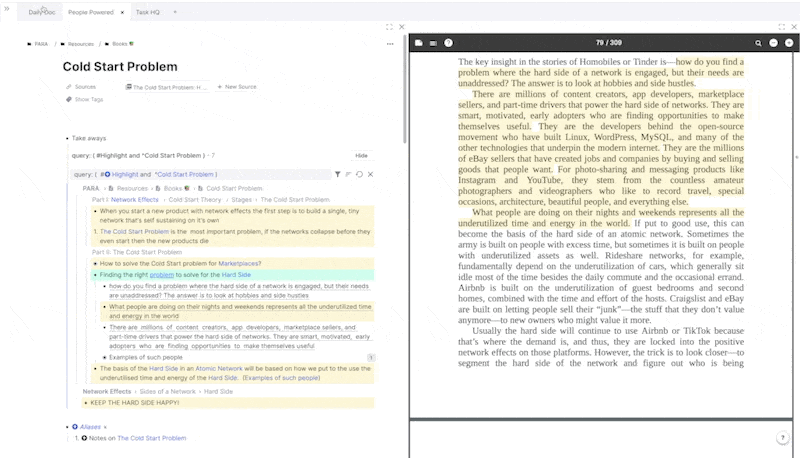The width and height of the screenshot is (800, 458).
Task: Toggle the Examples of such people bullet
Action: pos(105,358)
